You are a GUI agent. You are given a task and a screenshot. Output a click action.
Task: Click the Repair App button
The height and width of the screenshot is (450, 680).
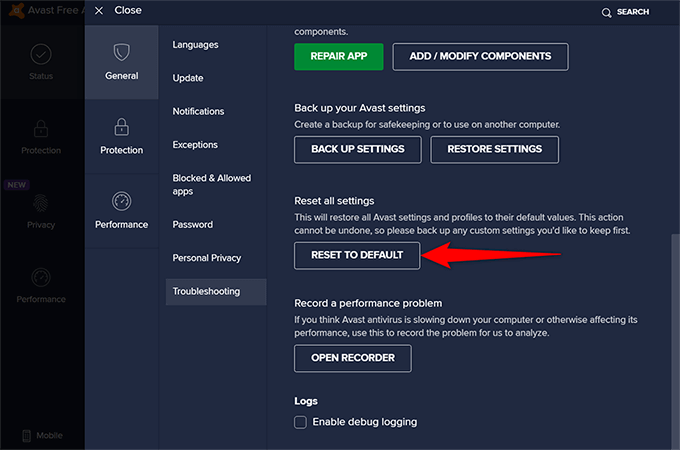pos(338,56)
